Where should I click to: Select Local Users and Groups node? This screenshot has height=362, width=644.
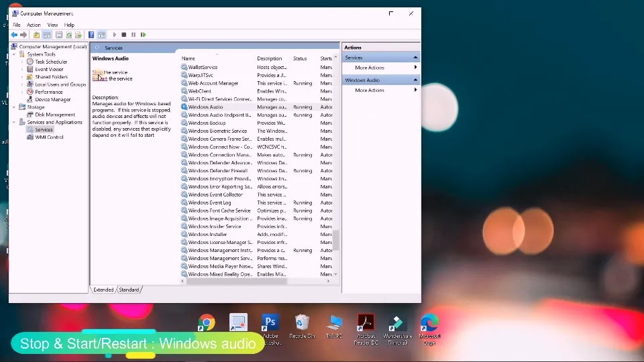click(x=60, y=84)
